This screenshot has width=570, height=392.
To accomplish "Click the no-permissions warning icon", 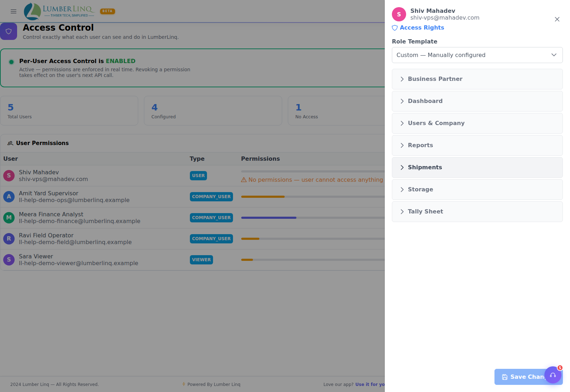I will (x=244, y=180).
